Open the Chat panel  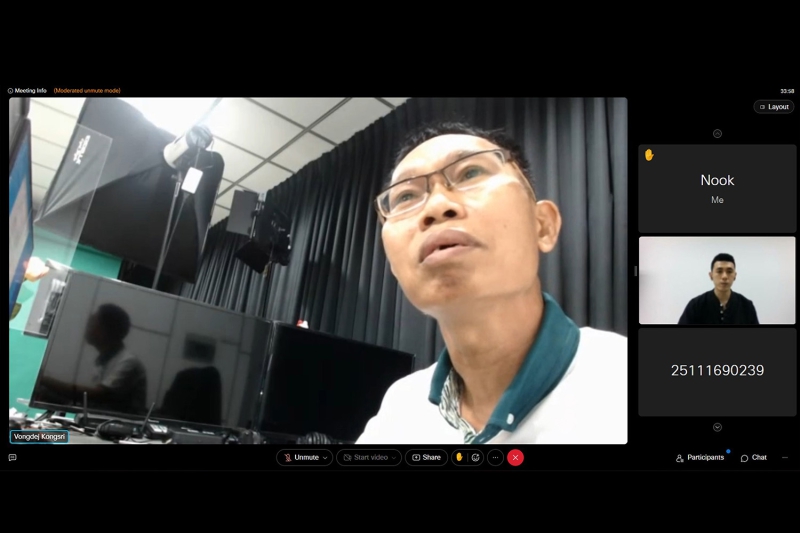point(753,457)
